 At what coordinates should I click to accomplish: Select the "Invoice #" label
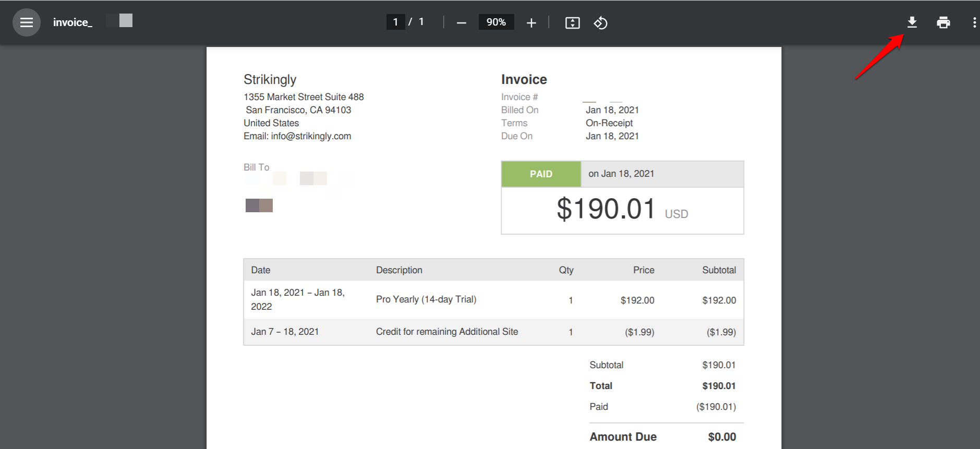(519, 97)
